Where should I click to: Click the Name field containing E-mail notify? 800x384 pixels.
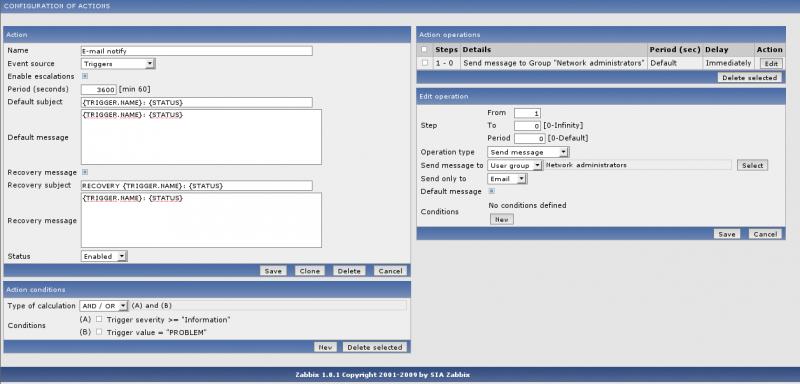point(196,51)
